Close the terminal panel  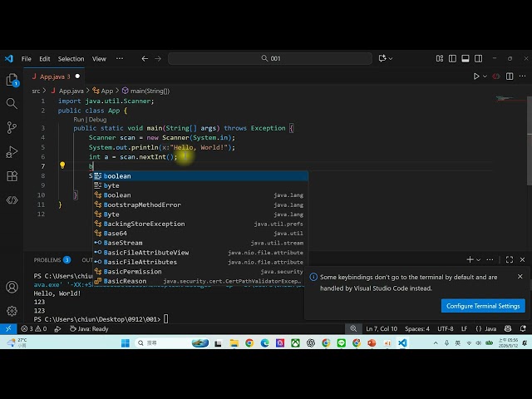523,259
